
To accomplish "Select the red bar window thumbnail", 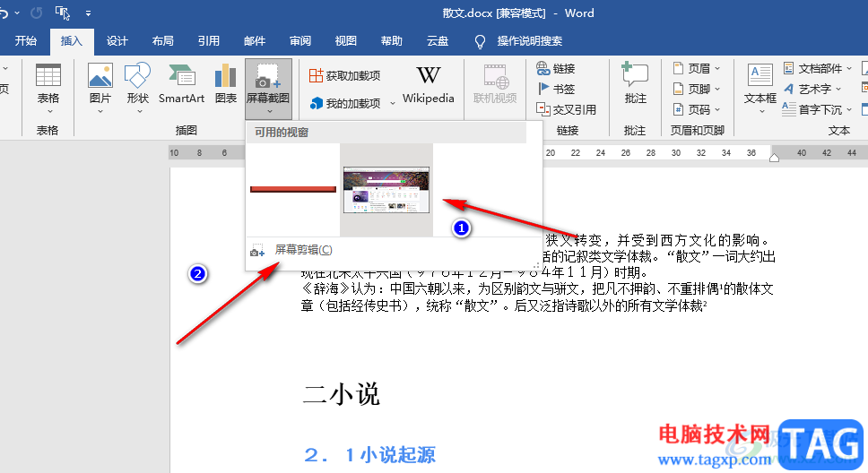I will tap(293, 190).
